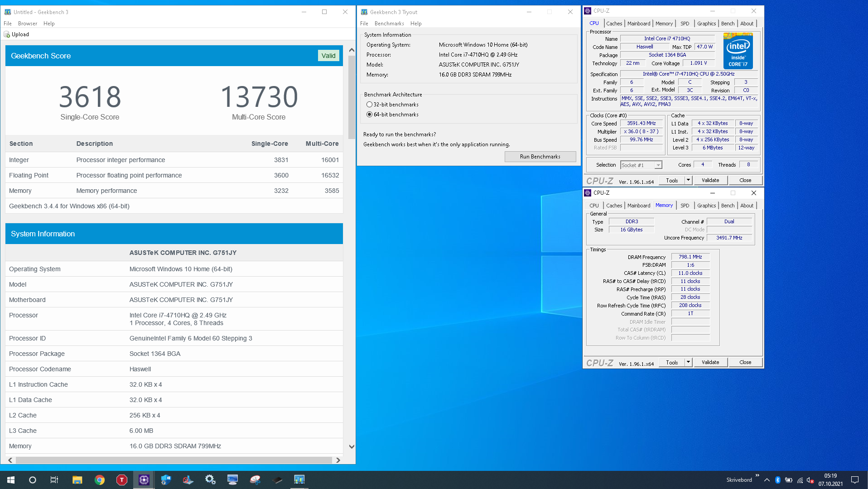This screenshot has width=868, height=489.
Task: Expand the Skrivebord toolbar chevron
Action: [757, 475]
